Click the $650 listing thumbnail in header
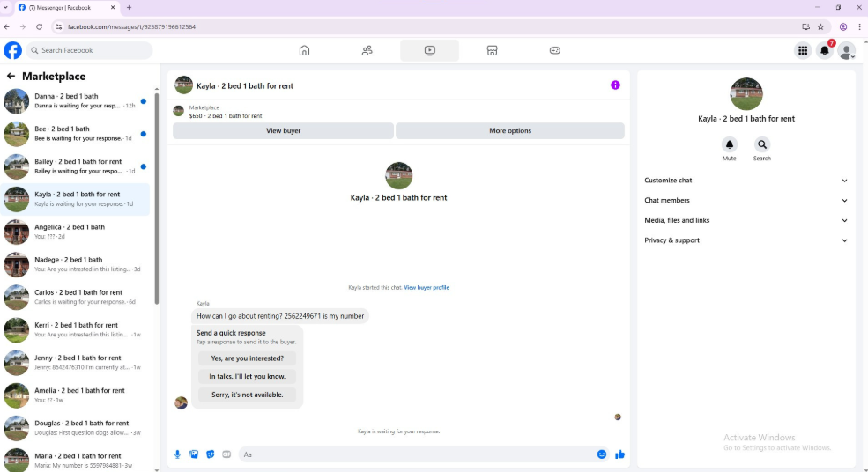The image size is (868, 472). pos(178,111)
